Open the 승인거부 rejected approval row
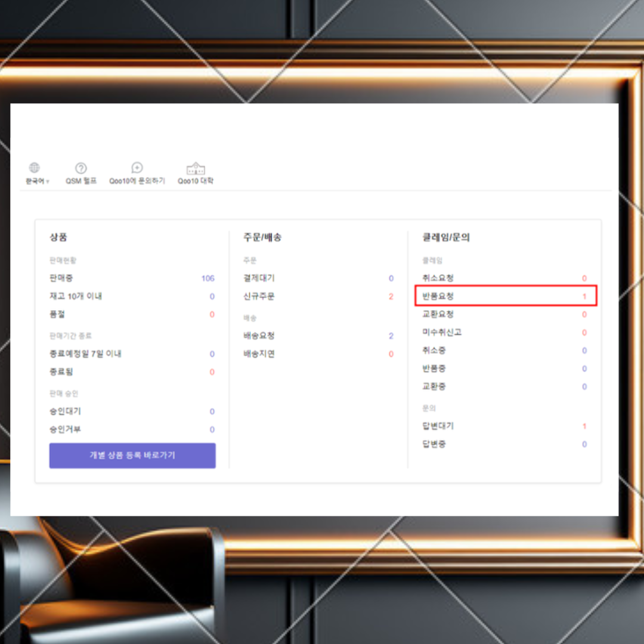 click(x=132, y=429)
